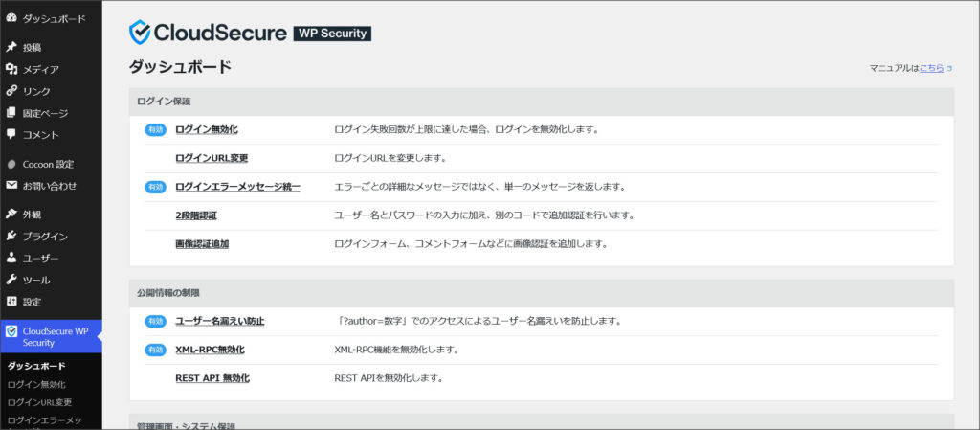Select ログイン無効化 in sidebar submenu

click(36, 384)
